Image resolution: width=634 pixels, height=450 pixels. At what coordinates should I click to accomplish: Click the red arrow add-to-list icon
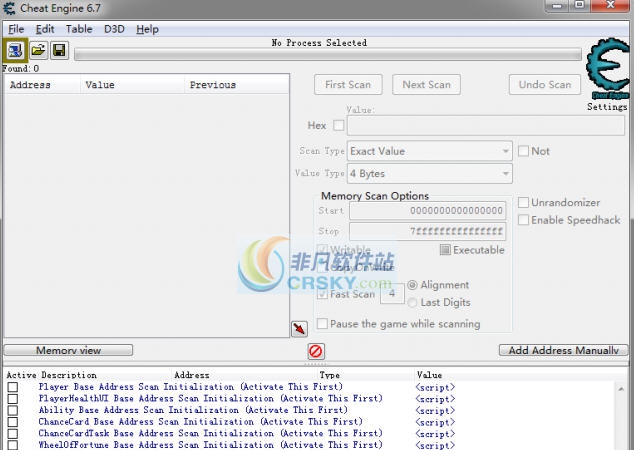tap(299, 329)
